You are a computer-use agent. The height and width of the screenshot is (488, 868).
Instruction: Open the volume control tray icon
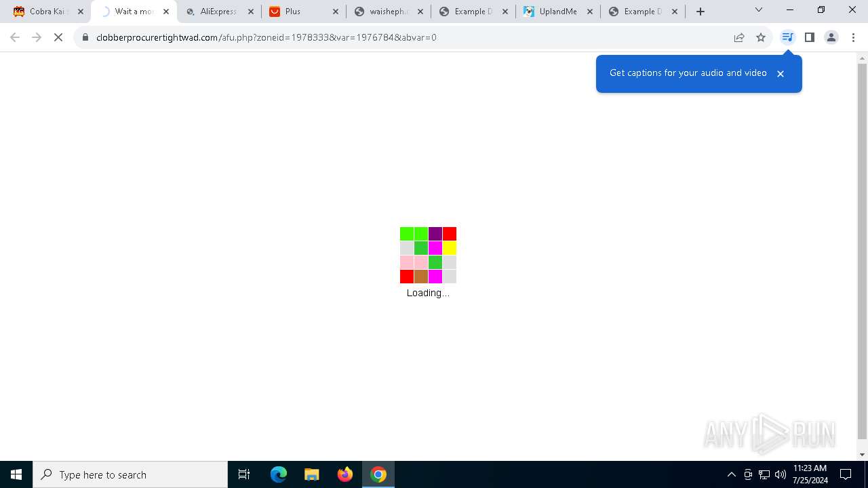click(x=781, y=474)
